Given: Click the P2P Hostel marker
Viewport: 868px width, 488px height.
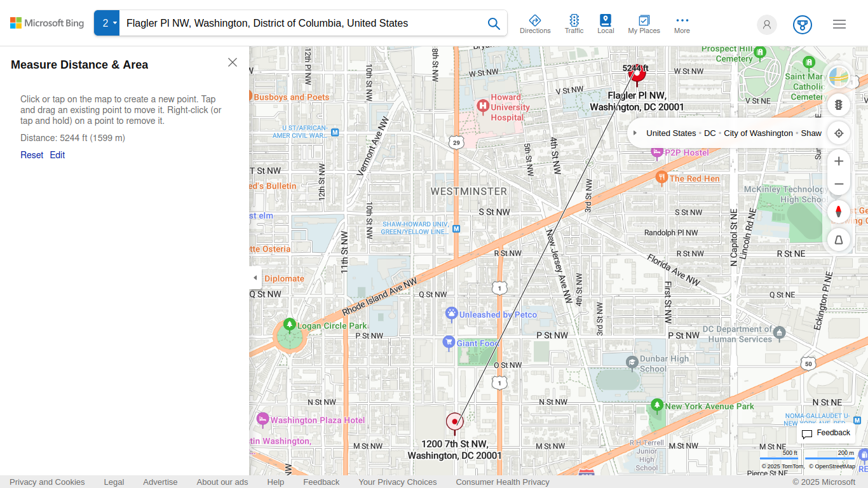Looking at the screenshot, I should tap(657, 152).
